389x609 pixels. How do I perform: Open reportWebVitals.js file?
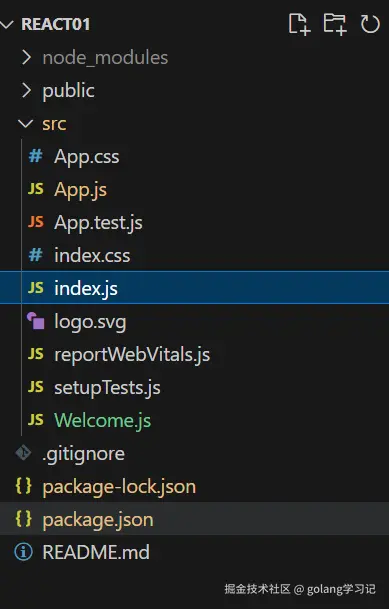132,355
